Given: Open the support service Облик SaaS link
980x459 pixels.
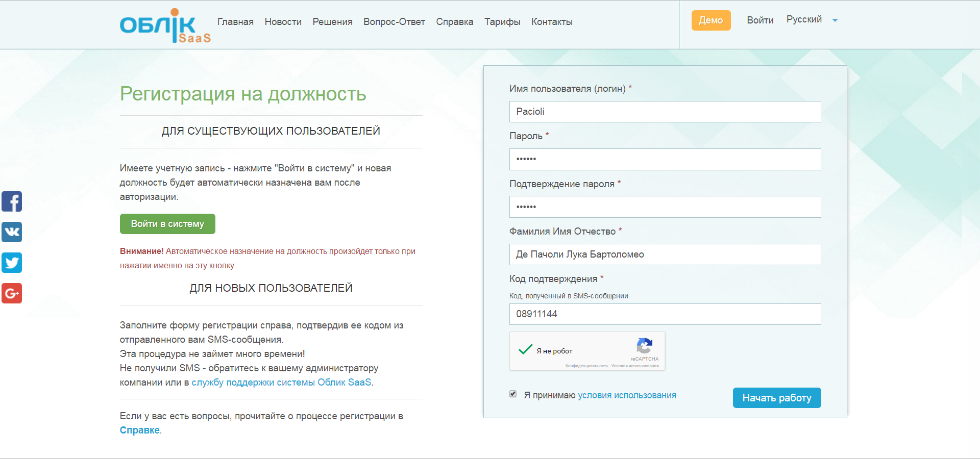Looking at the screenshot, I should (281, 382).
